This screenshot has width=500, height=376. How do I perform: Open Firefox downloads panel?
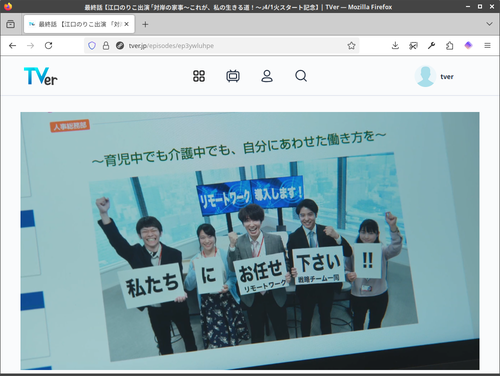point(395,46)
